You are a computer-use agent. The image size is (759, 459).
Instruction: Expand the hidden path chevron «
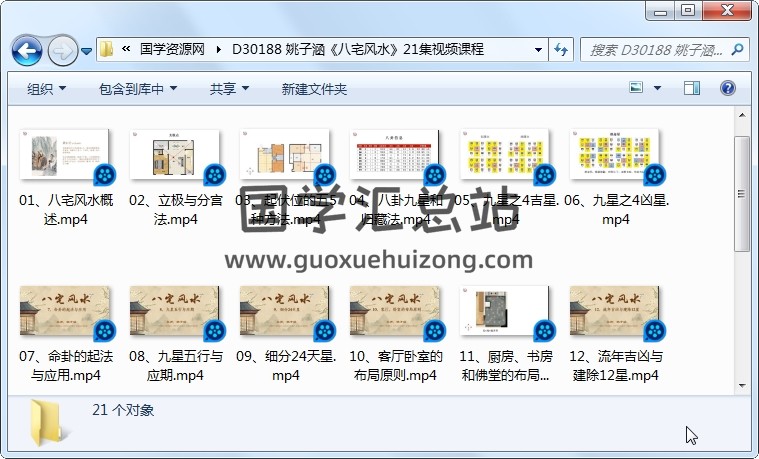coord(126,49)
